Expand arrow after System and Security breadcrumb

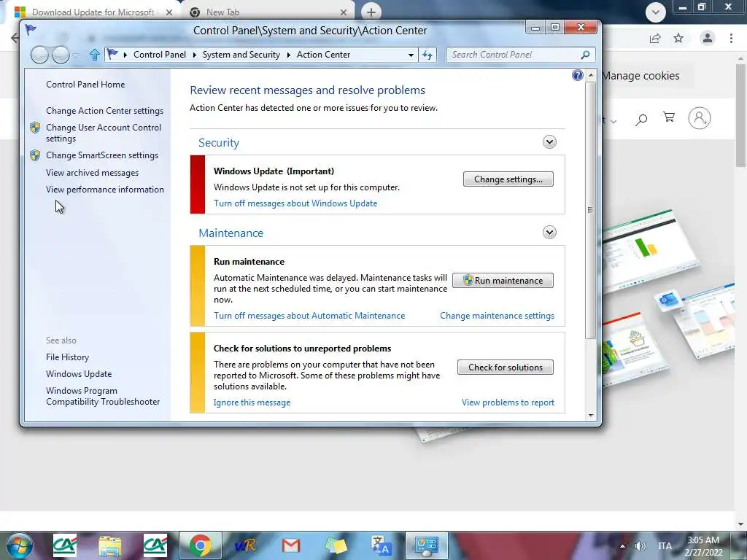point(289,55)
